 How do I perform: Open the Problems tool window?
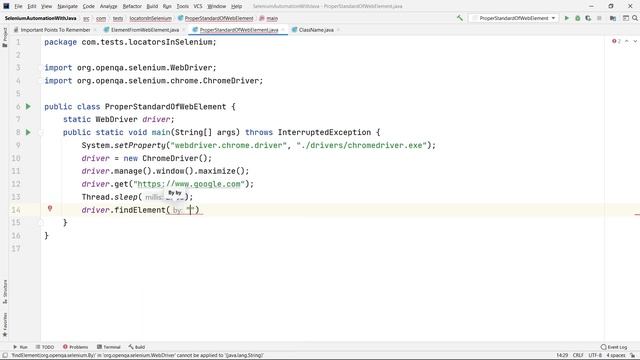tap(76, 347)
